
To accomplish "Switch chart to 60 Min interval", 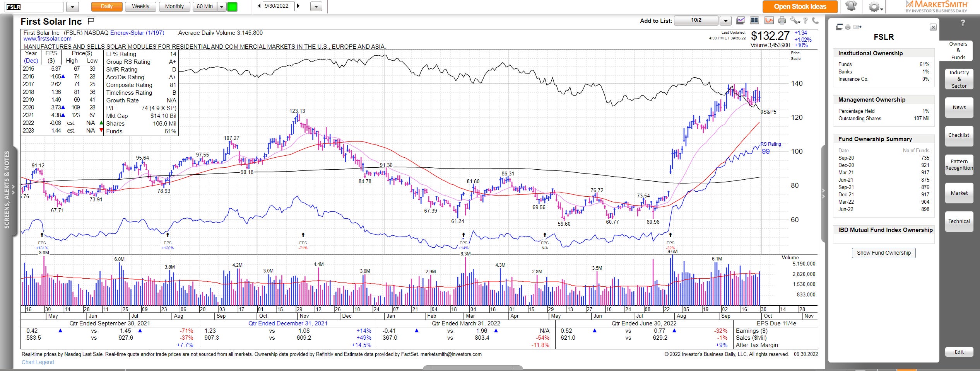I will click(x=205, y=7).
